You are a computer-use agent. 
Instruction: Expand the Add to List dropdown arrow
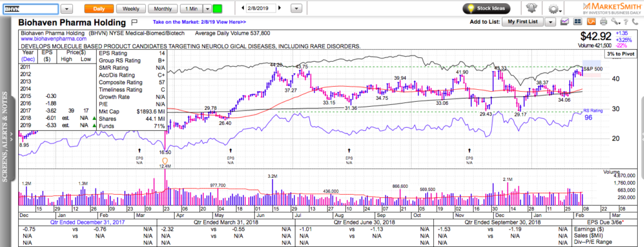pyautogui.click(x=551, y=22)
